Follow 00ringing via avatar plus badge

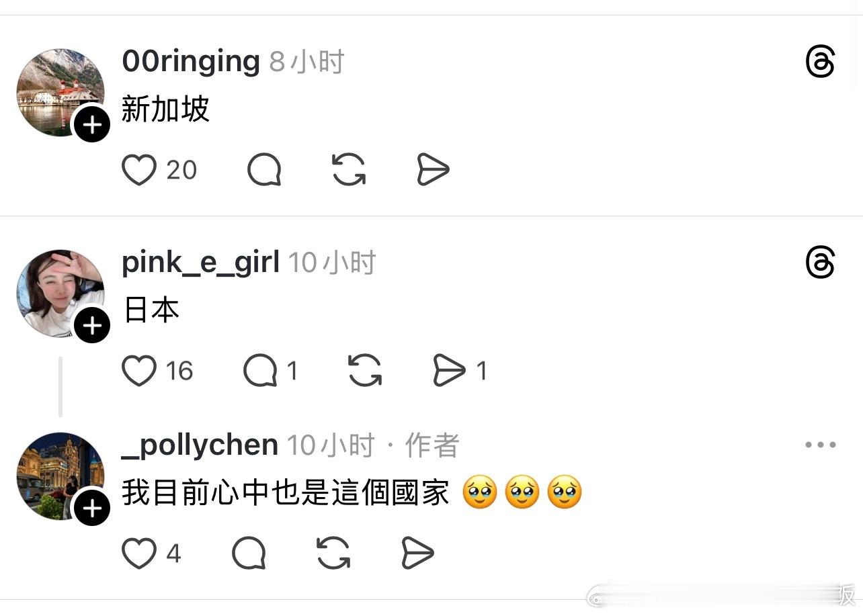[x=92, y=124]
